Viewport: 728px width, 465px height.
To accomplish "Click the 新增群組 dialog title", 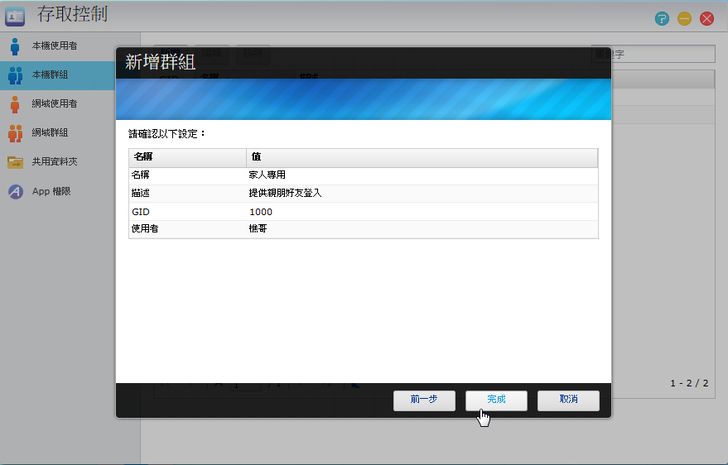I will click(160, 62).
